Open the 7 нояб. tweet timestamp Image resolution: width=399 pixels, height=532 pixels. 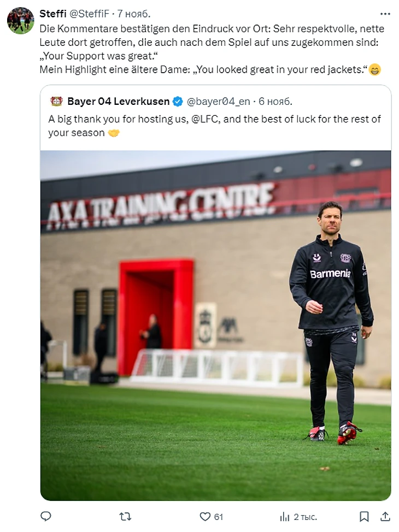tap(134, 14)
